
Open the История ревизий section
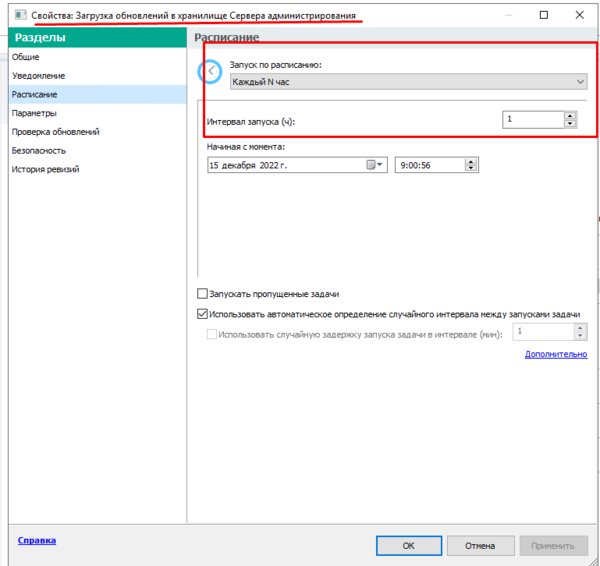point(45,169)
